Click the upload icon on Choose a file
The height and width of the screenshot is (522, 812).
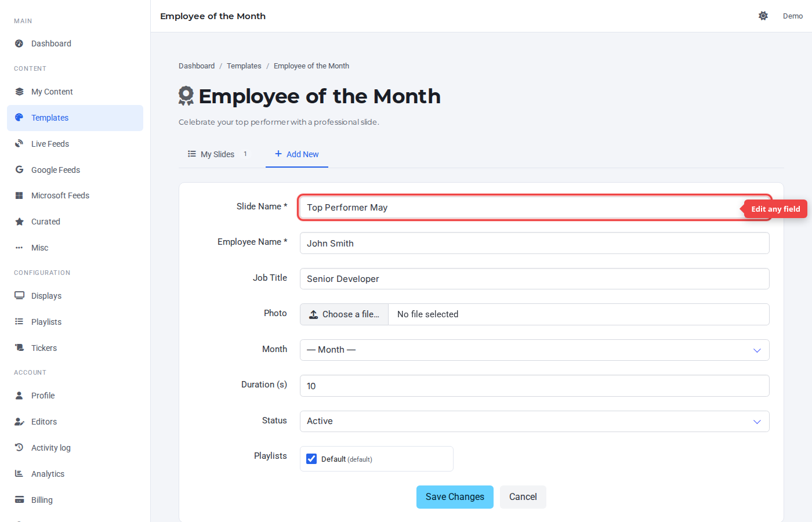coord(313,314)
